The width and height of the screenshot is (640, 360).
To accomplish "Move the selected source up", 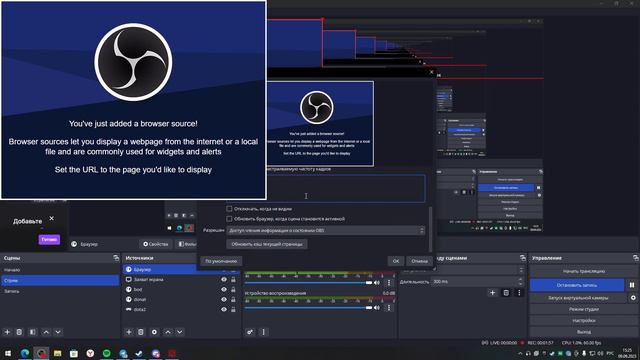I will [x=168, y=332].
